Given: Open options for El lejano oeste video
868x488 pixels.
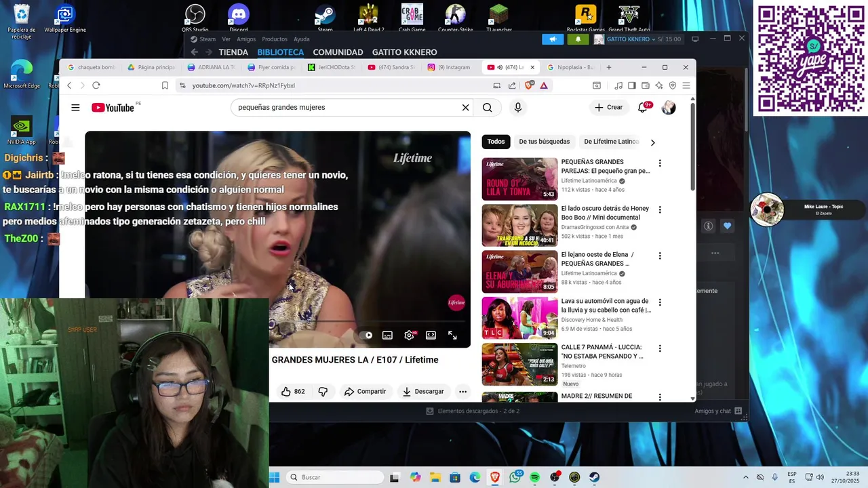Looking at the screenshot, I should (x=660, y=256).
